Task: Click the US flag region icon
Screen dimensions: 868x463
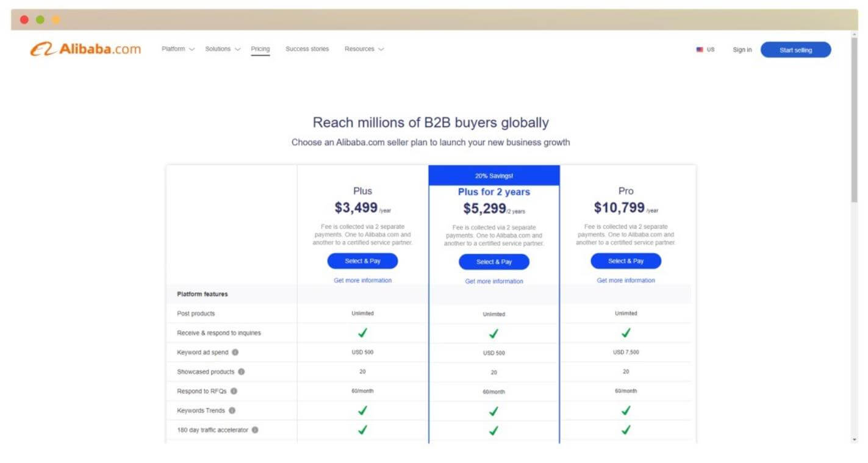Action: (x=700, y=50)
